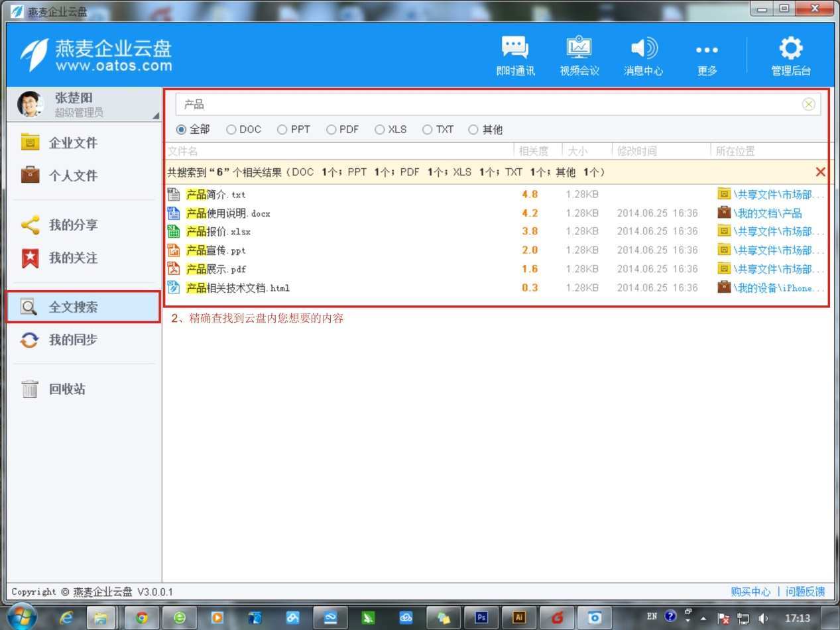Image resolution: width=840 pixels, height=630 pixels.
Task: Open 问题反馈 feedback page
Action: (x=805, y=592)
